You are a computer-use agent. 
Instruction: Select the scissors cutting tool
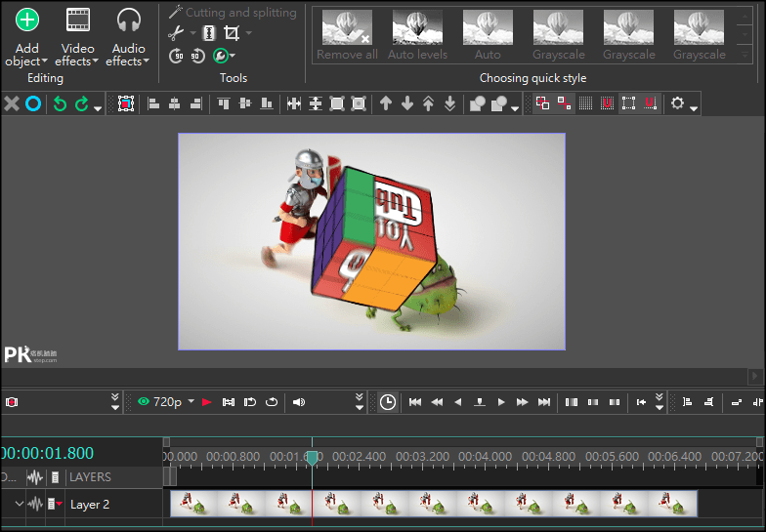pyautogui.click(x=176, y=33)
